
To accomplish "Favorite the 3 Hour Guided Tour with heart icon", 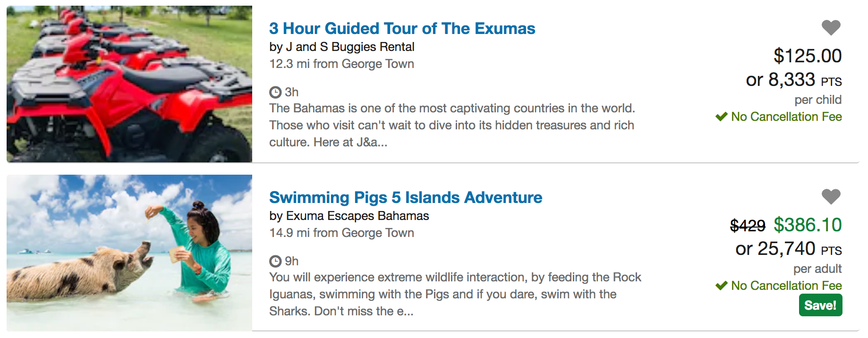I will pos(831,27).
